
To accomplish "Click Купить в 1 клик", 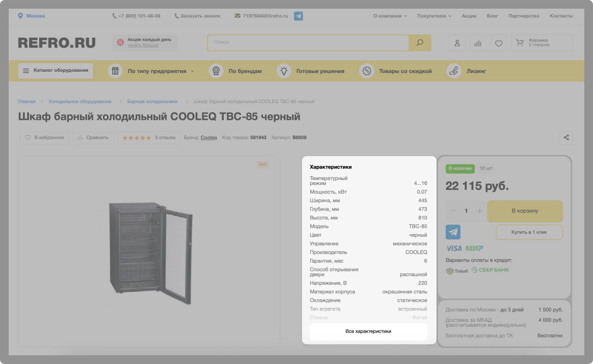I will tap(529, 232).
